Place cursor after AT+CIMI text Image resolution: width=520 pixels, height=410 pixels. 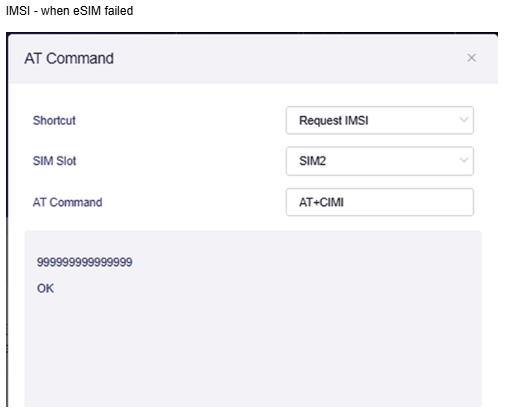(x=345, y=202)
